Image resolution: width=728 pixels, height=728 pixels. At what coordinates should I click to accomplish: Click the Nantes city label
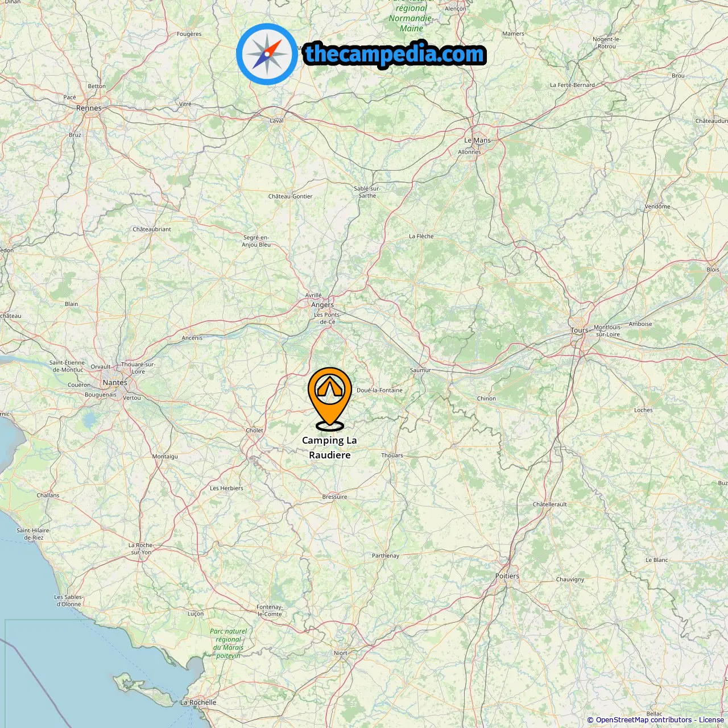click(115, 383)
